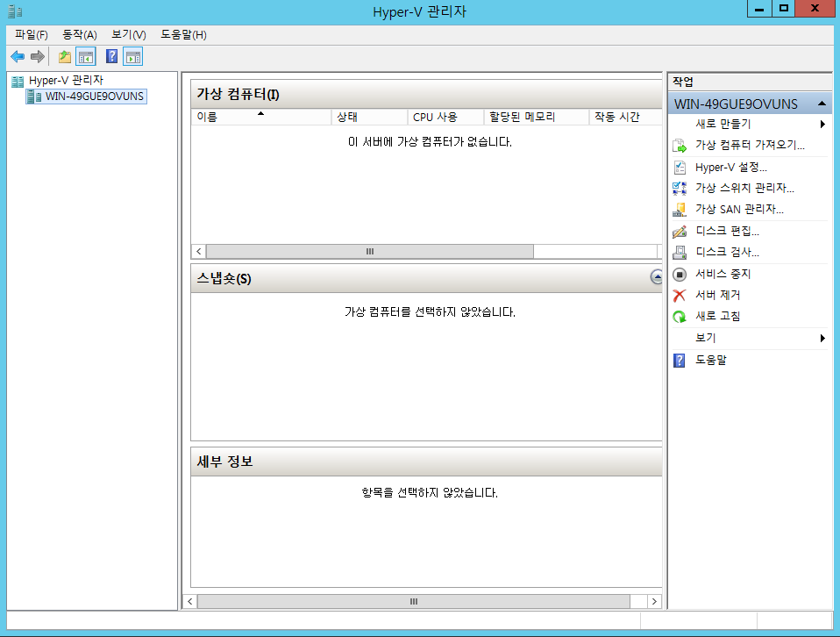840x637 pixels.
Task: Select WIN-49GUE9OVUNS tree node label
Action: [95, 97]
